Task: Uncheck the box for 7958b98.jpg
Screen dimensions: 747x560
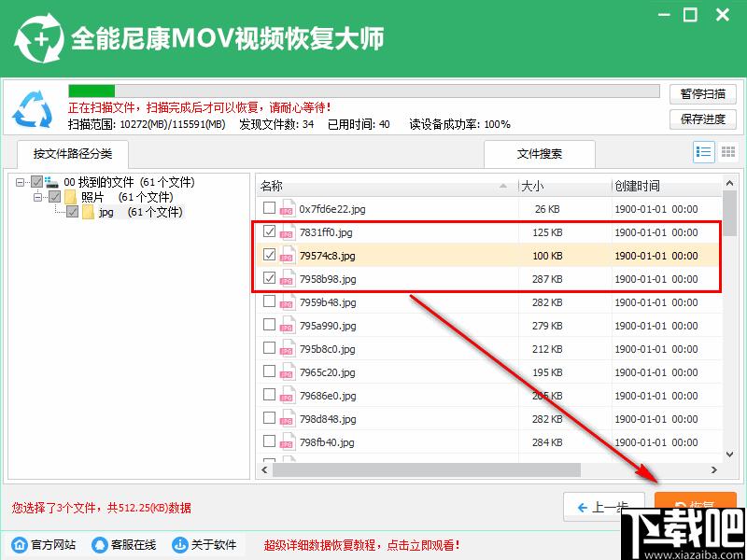Action: click(269, 278)
